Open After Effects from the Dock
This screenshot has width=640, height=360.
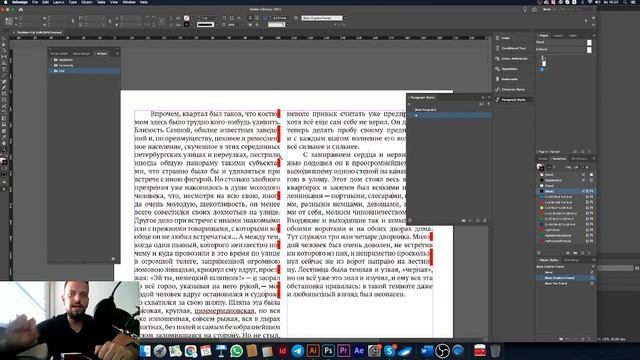[x=359, y=351]
